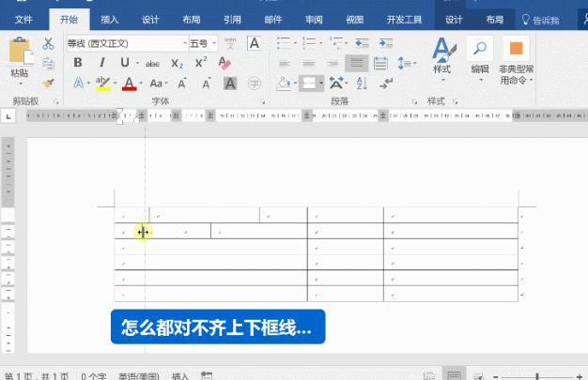Click zoom out minus button

tap(496, 376)
